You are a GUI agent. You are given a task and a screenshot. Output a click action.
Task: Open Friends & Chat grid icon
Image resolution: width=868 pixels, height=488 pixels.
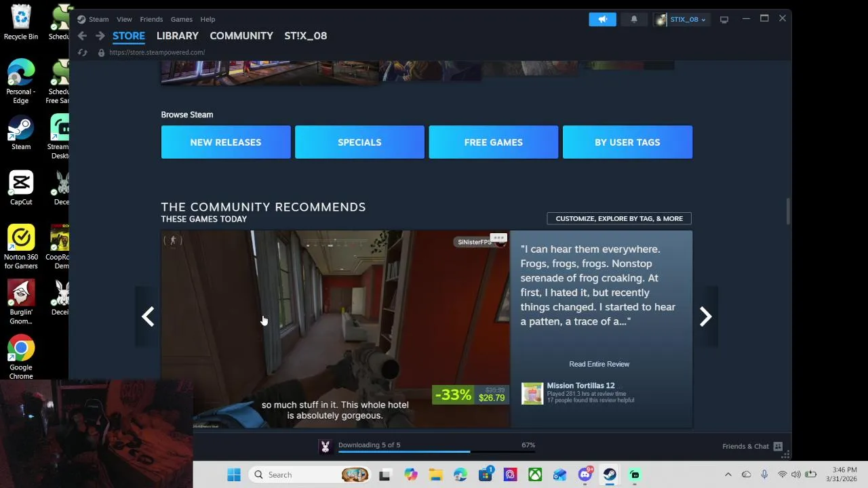[778, 446]
